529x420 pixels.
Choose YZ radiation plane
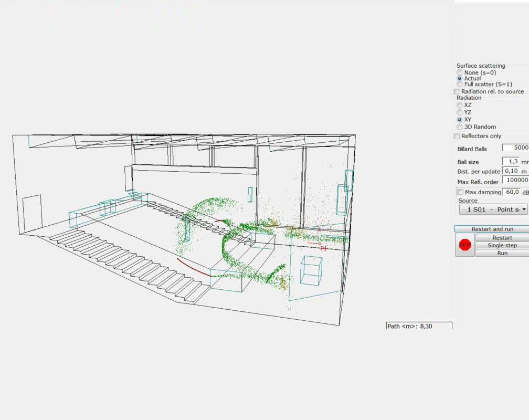(460, 112)
